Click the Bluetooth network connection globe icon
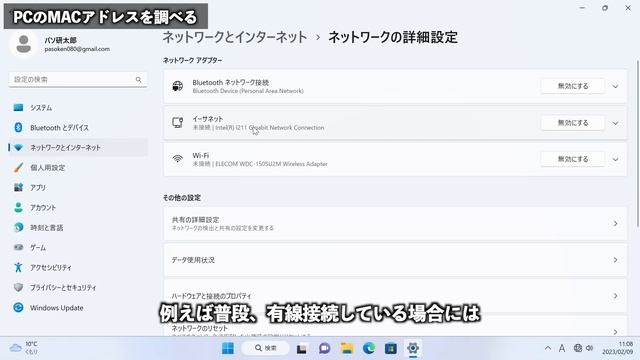Screen dimensions: 640x360 (x=178, y=86)
